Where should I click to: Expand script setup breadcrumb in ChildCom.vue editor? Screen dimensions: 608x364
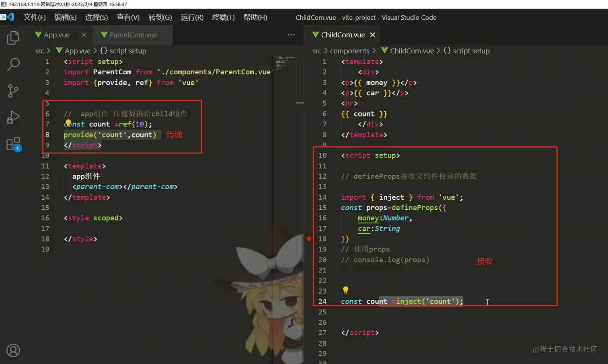(466, 51)
